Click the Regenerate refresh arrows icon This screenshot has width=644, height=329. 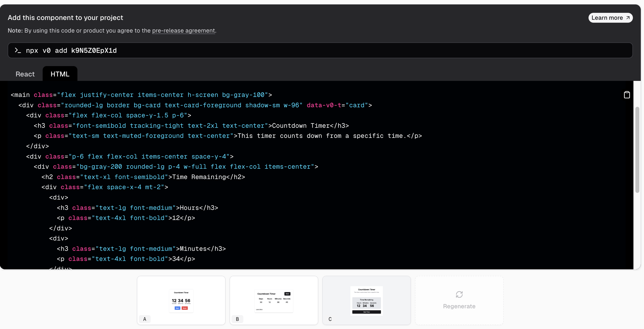459,294
